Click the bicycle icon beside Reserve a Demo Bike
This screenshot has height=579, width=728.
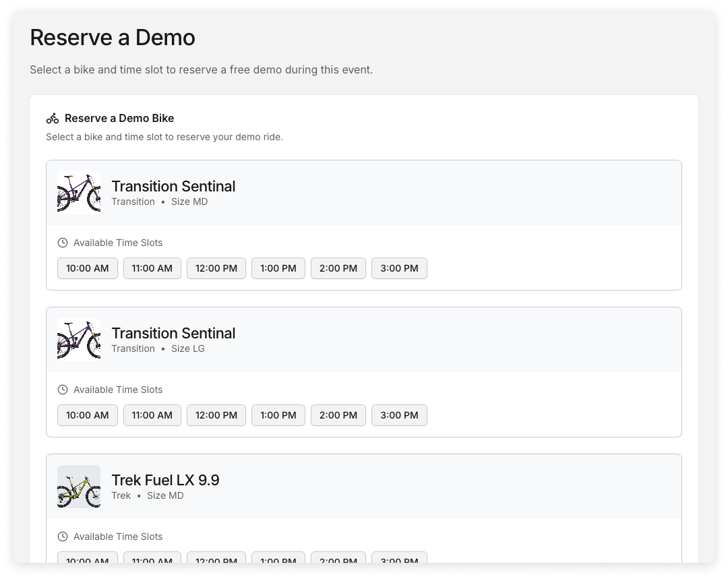(x=53, y=119)
